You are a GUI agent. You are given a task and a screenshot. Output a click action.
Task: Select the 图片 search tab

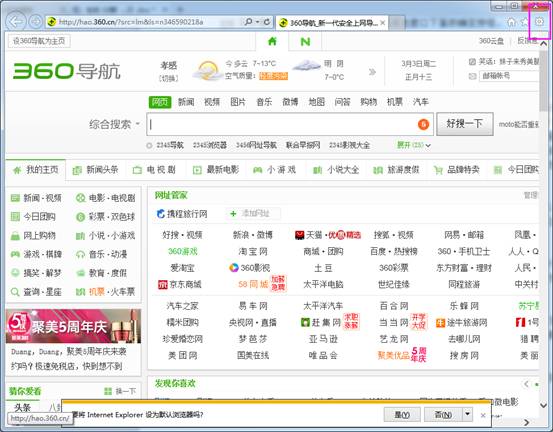238,102
